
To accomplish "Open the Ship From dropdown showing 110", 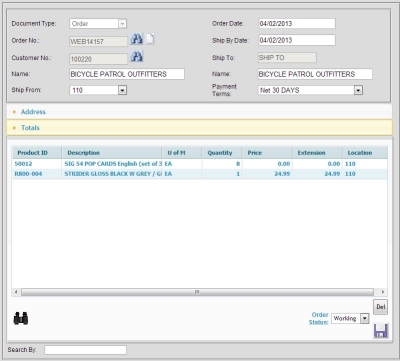I will 122,90.
